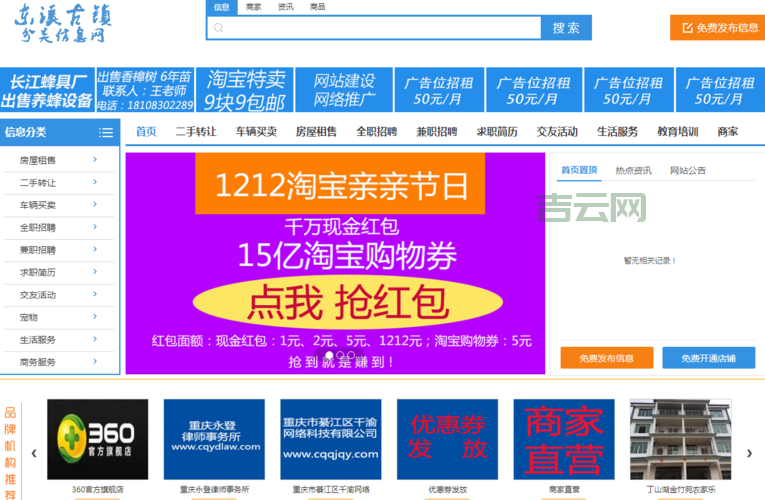
Task: Expand the 交友活动 sidebar category
Action: (59, 295)
